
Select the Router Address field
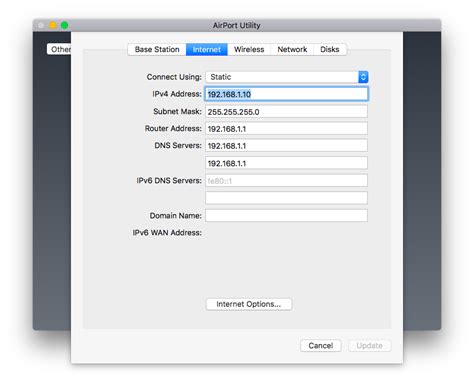pyautogui.click(x=286, y=129)
